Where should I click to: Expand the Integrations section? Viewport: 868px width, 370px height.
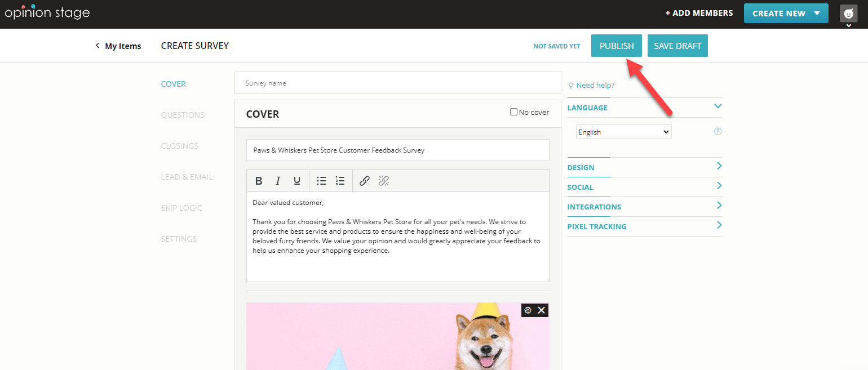(x=644, y=207)
